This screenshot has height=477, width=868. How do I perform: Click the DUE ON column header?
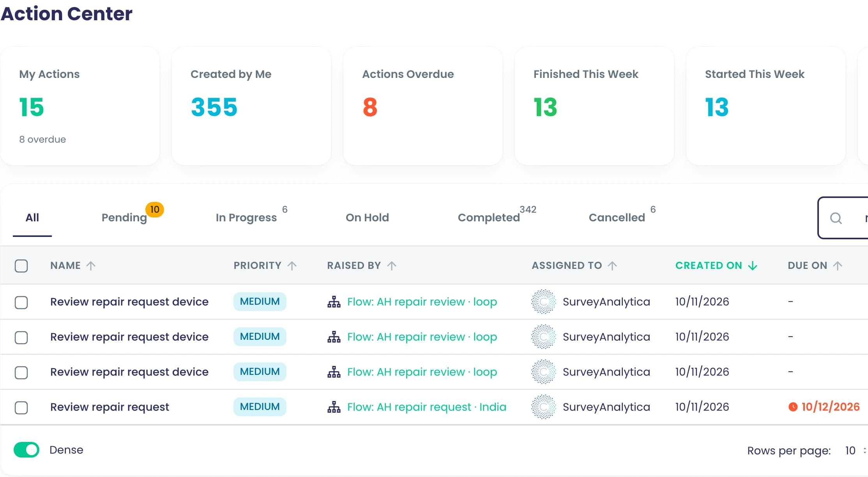click(807, 266)
